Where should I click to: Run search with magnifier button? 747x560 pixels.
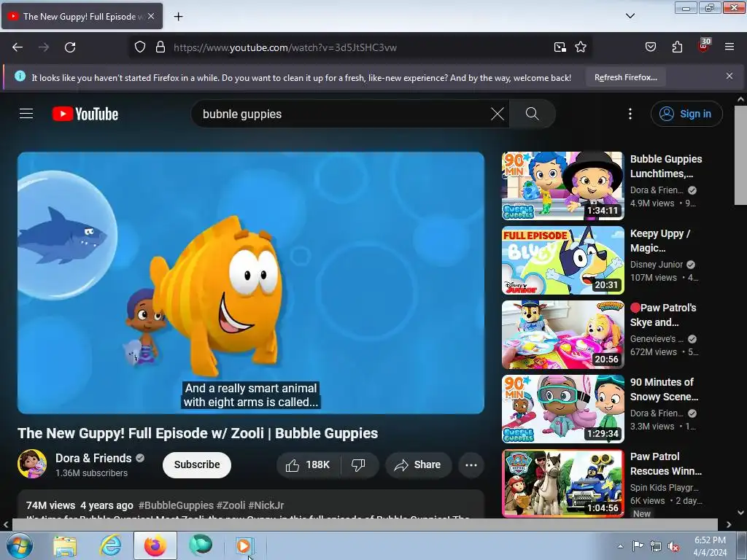532,114
